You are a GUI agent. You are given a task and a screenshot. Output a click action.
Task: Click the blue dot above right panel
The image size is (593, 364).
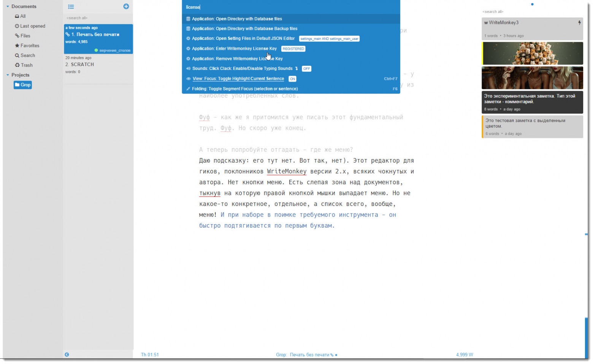532,4
